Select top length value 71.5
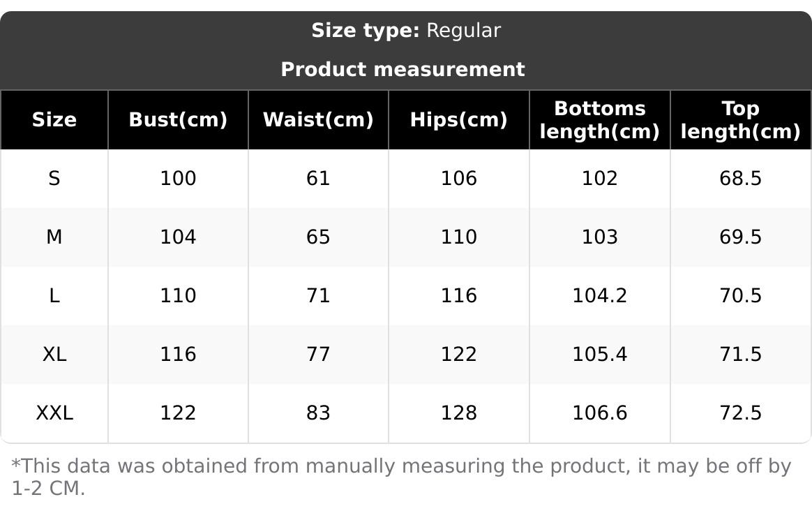 [x=740, y=355]
